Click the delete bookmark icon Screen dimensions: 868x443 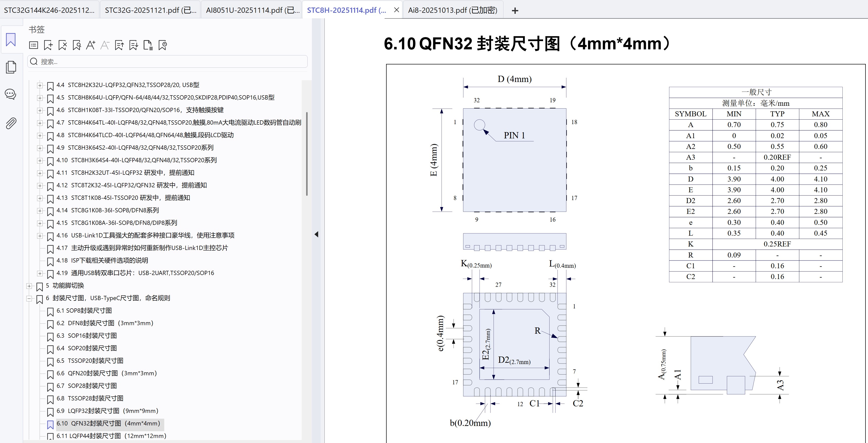tap(63, 45)
